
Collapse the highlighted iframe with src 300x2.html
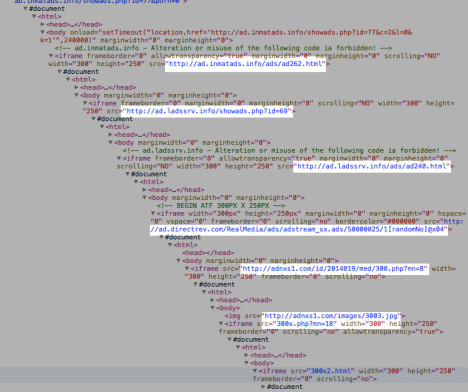(255, 371)
